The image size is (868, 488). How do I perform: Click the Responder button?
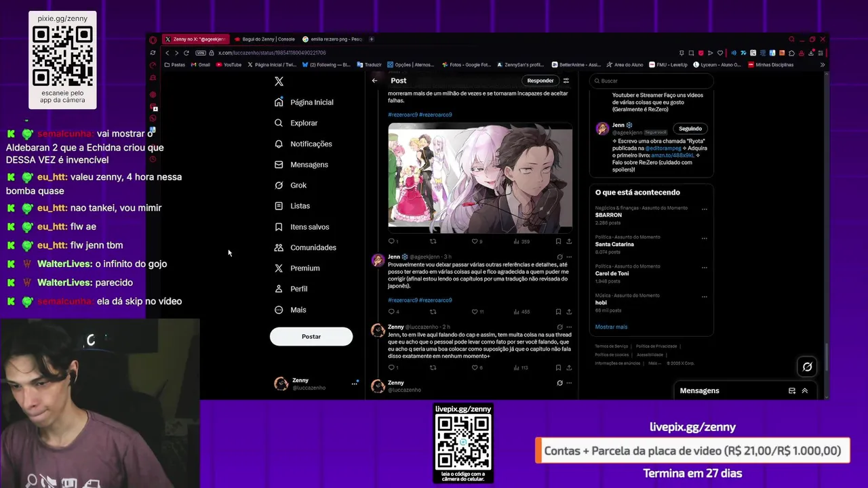(540, 81)
